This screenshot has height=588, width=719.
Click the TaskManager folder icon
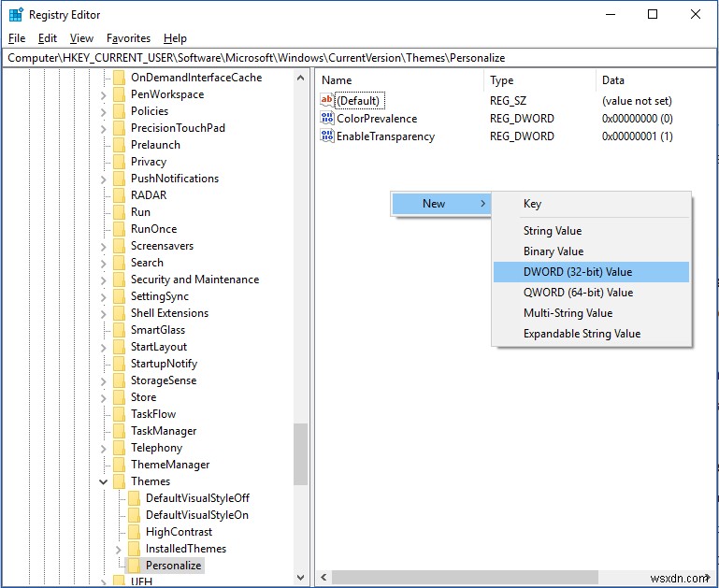point(120,431)
